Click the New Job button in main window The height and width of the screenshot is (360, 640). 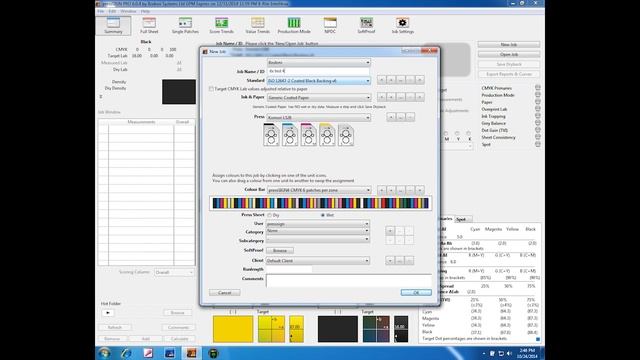pos(509,44)
